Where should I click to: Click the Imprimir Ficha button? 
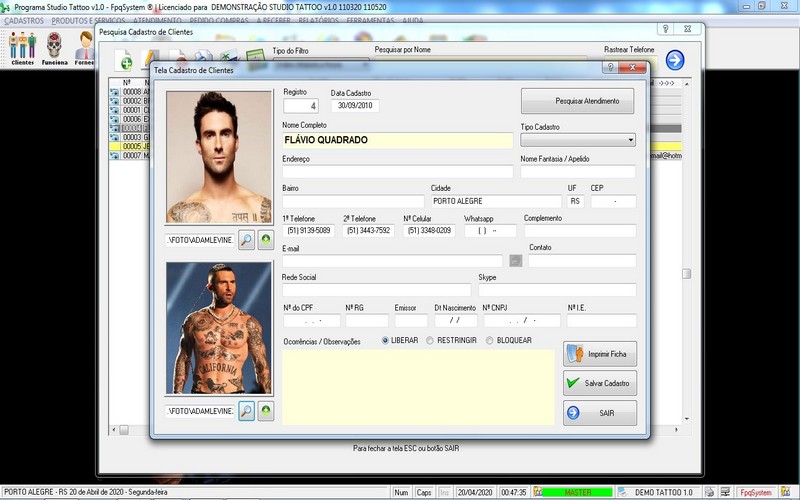click(x=600, y=354)
